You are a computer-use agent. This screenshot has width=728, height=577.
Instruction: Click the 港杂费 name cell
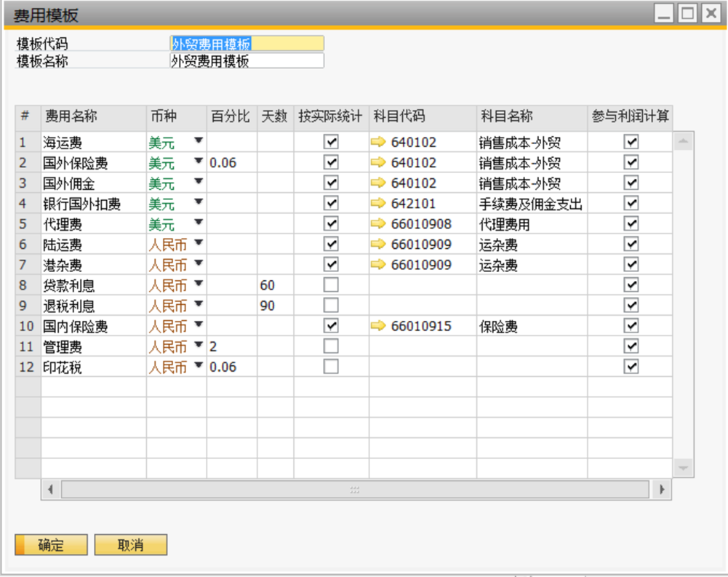[94, 264]
